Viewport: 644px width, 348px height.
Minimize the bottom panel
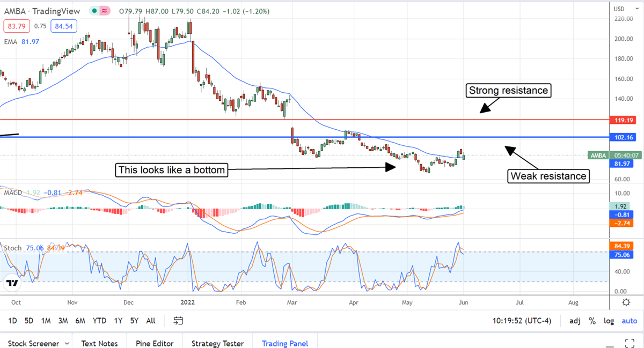point(608,343)
